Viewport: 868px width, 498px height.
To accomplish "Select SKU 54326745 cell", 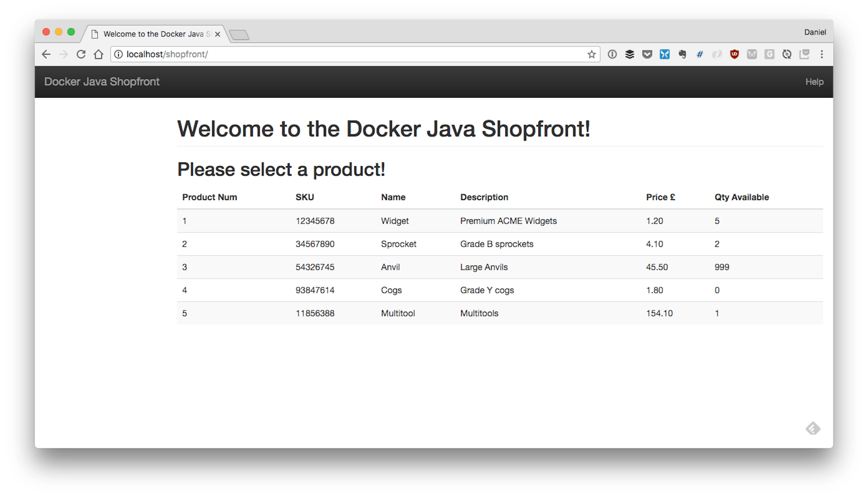I will pos(315,267).
